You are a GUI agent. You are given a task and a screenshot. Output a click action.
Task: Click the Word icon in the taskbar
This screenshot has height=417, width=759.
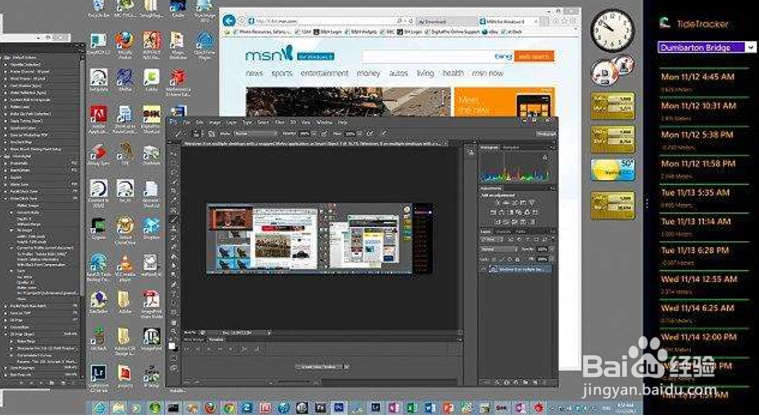point(431,408)
